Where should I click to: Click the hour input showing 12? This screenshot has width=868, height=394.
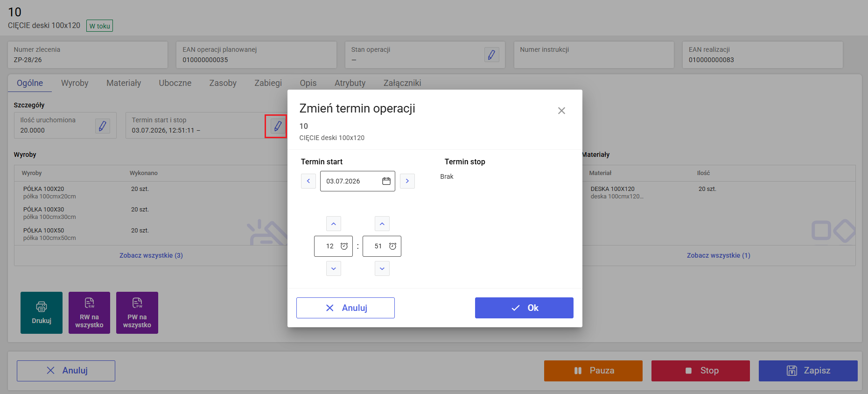point(333,246)
